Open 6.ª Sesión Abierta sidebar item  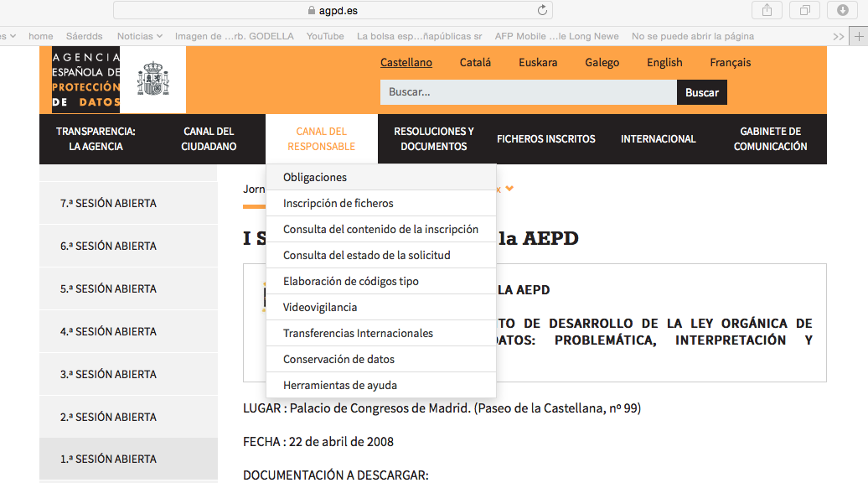tap(128, 246)
